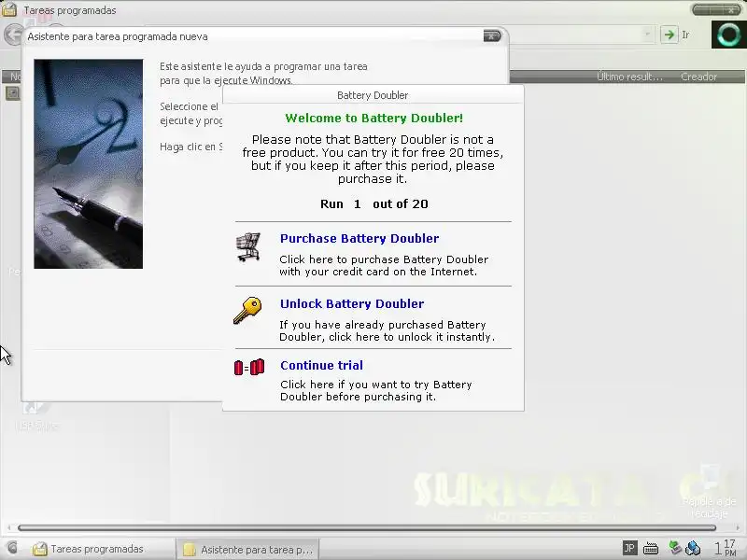This screenshot has height=560, width=747.
Task: Click the green Go arrow button
Action: 669,35
